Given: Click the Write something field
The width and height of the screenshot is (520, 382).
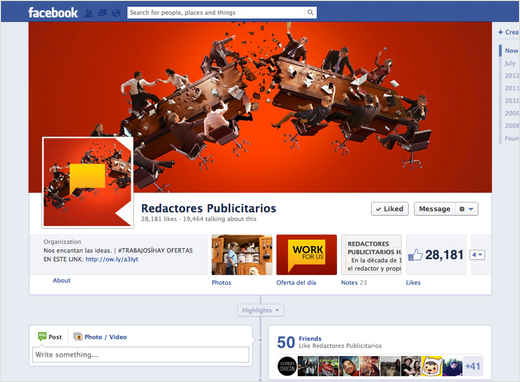Looking at the screenshot, I should pyautogui.click(x=141, y=355).
